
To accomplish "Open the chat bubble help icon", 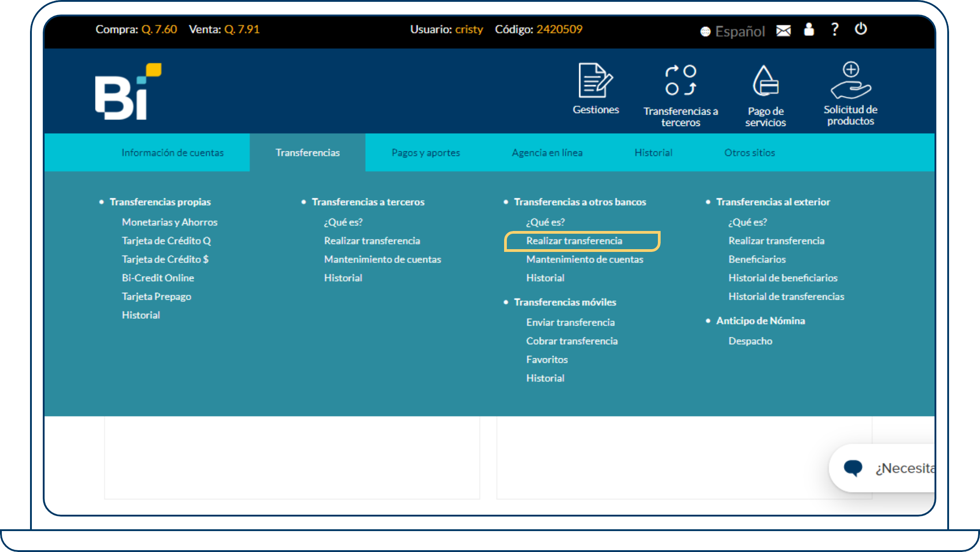I will (853, 468).
